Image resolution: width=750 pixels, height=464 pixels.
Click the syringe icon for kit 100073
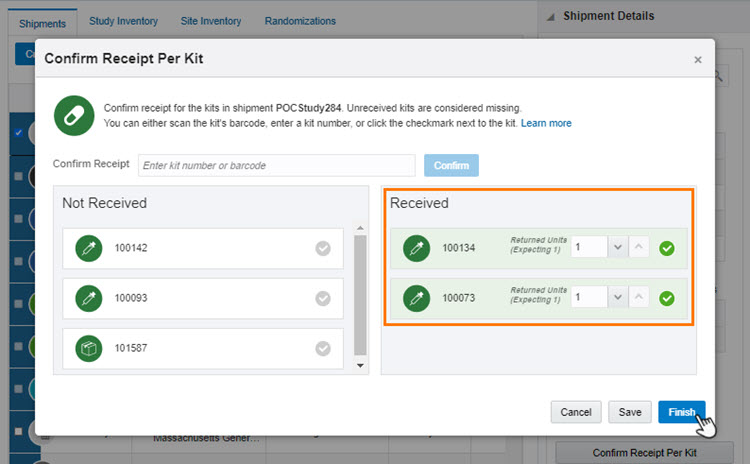pyautogui.click(x=416, y=297)
